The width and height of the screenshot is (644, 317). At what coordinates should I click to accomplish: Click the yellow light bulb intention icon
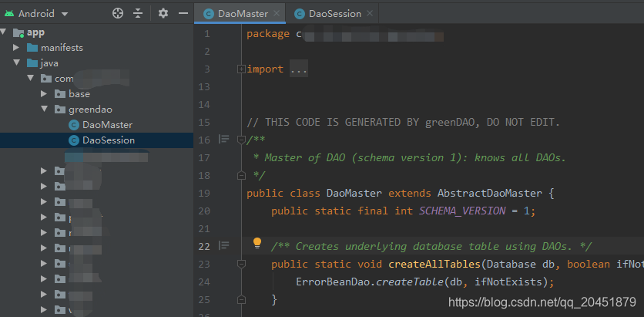257,243
